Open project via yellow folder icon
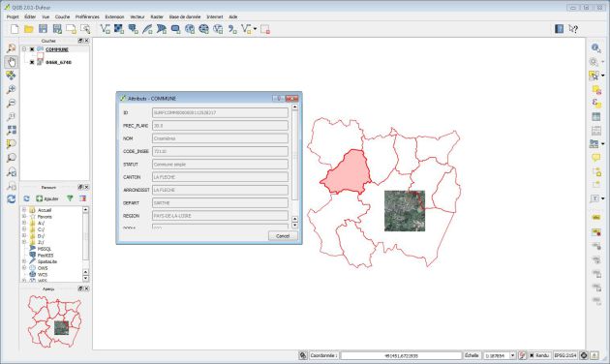The width and height of the screenshot is (610, 364). [29, 29]
